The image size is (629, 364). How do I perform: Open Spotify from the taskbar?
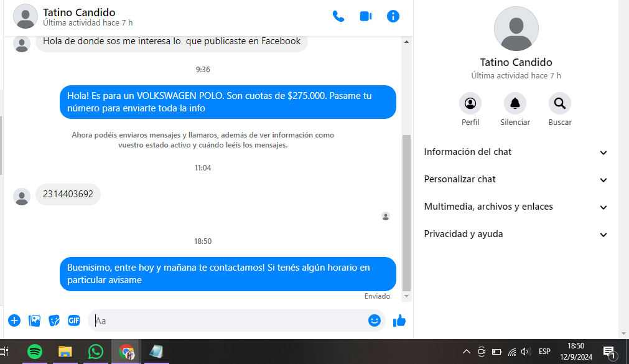click(35, 352)
